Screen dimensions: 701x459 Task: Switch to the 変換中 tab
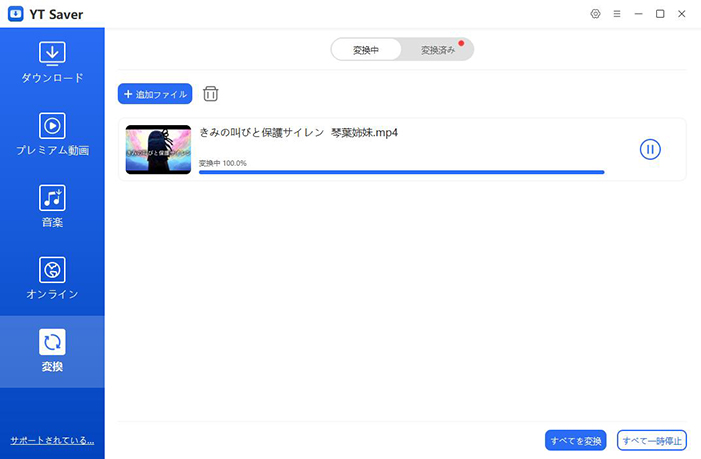pos(366,50)
